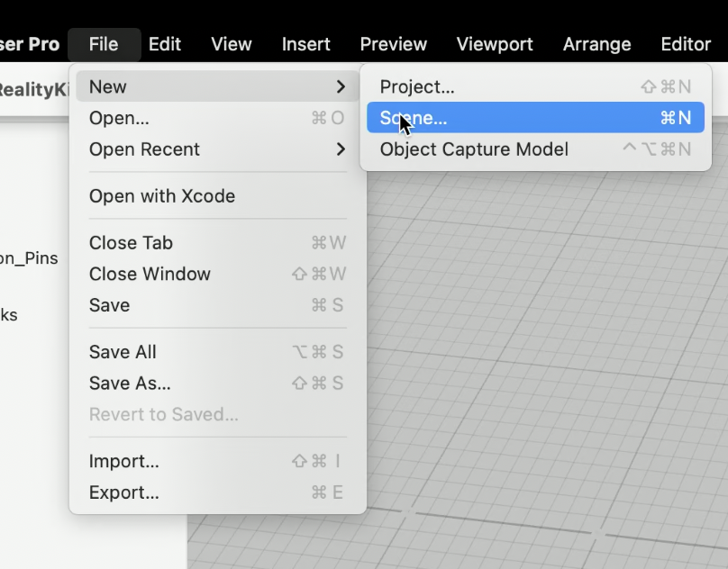Select Save As option
This screenshot has height=569, width=728.
[x=130, y=384]
